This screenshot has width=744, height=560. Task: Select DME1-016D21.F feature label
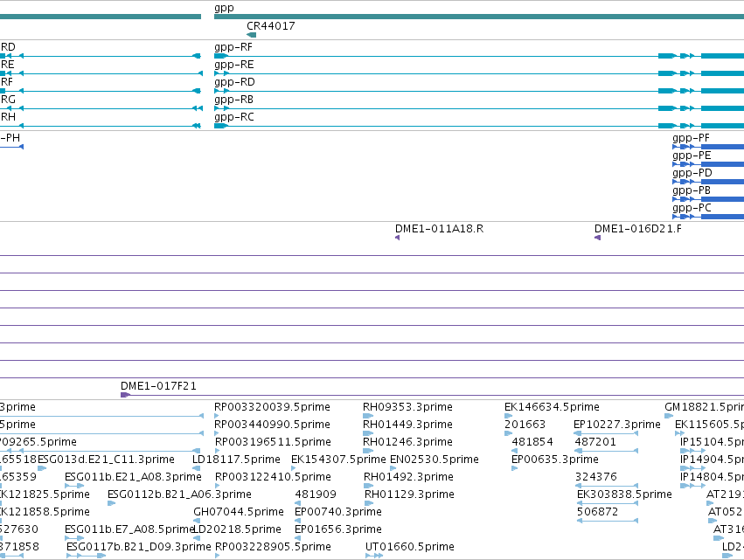(637, 229)
